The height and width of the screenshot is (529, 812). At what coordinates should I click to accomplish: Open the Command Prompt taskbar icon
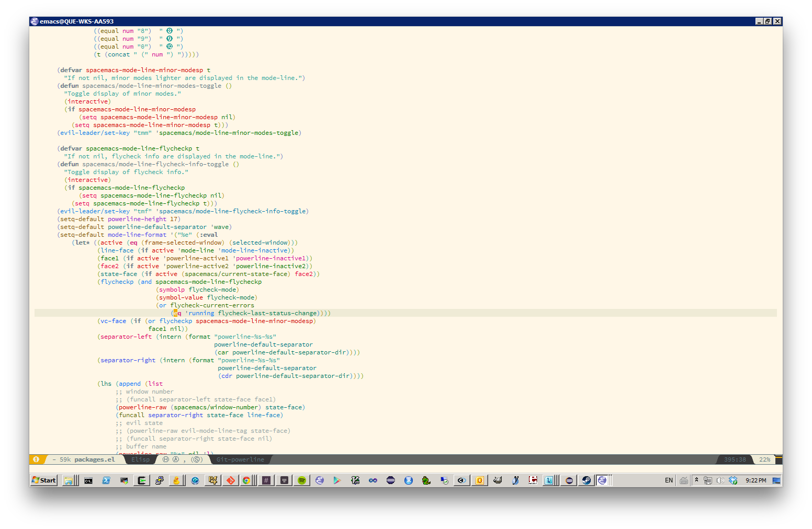coord(88,480)
